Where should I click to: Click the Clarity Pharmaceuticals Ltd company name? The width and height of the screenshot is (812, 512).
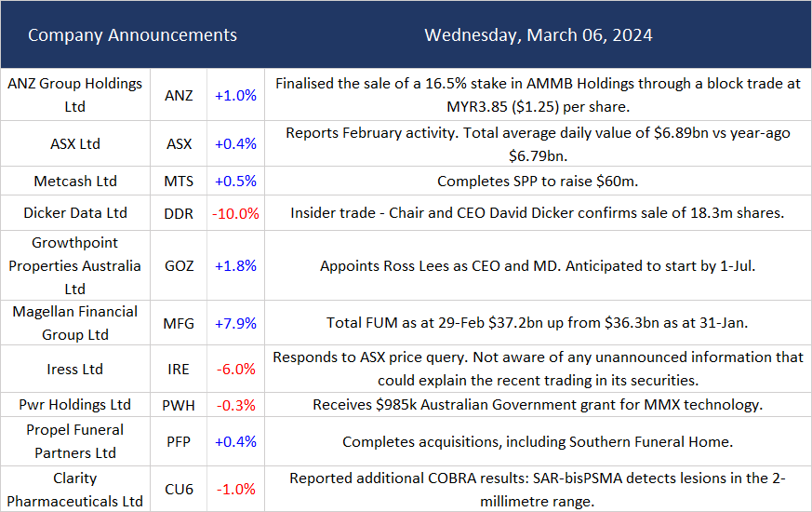click(75, 490)
